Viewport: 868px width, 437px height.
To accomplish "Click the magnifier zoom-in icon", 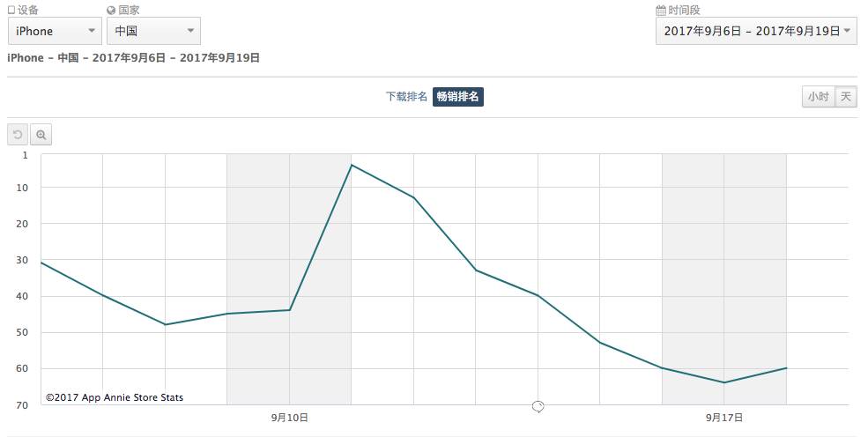I will (x=41, y=135).
